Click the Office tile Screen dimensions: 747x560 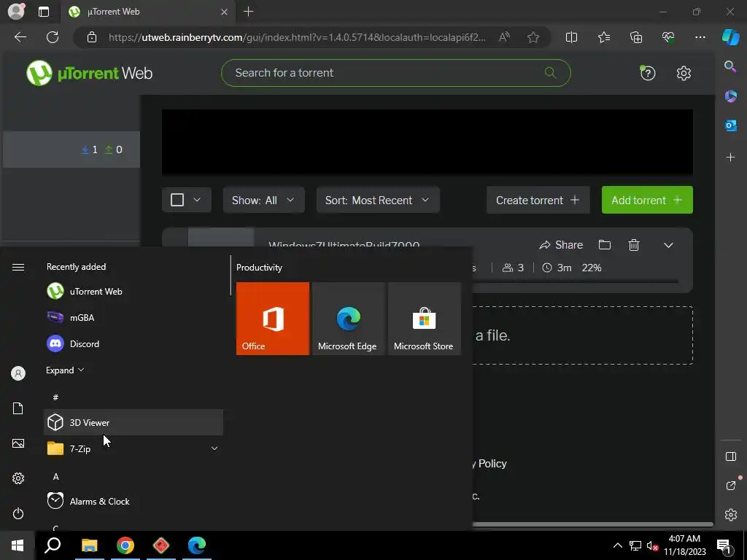273,319
